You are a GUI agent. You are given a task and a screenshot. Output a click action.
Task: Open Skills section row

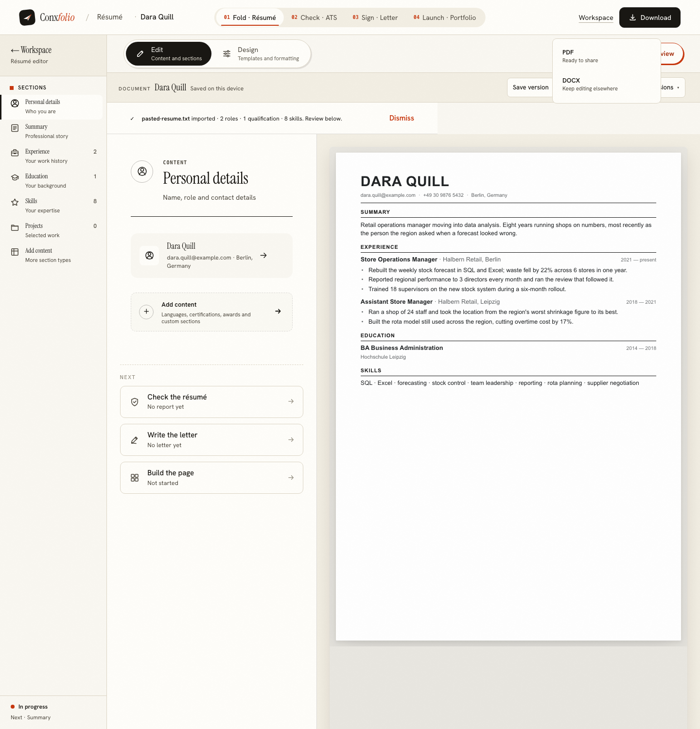(52, 206)
